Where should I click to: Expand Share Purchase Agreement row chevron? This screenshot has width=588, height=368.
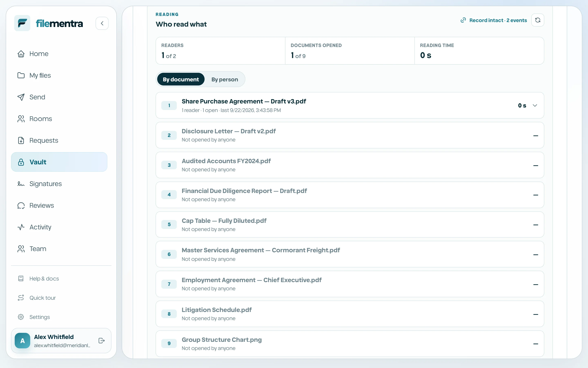coord(535,105)
